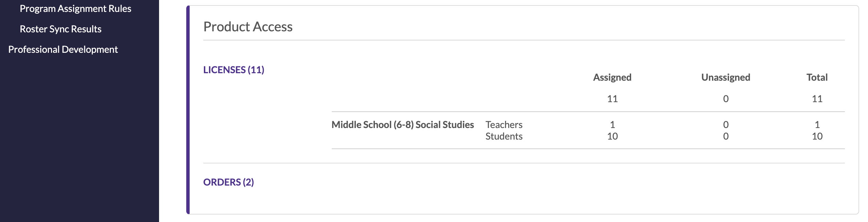
Task: Click the Unassigned column header
Action: coord(726,78)
